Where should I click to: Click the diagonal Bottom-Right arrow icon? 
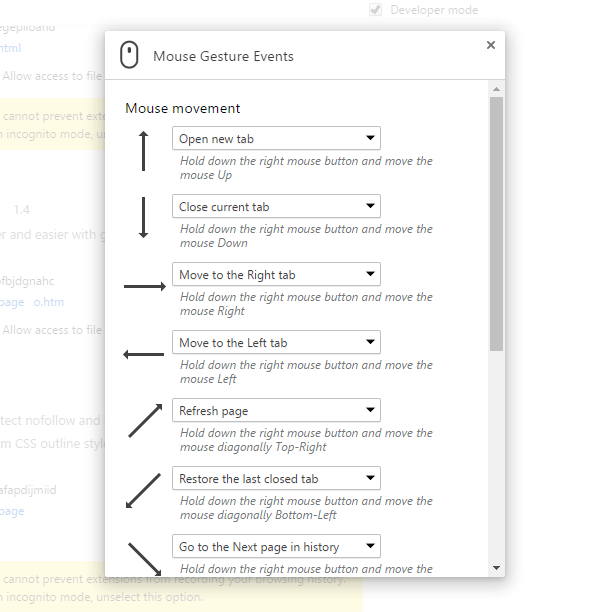[143, 556]
